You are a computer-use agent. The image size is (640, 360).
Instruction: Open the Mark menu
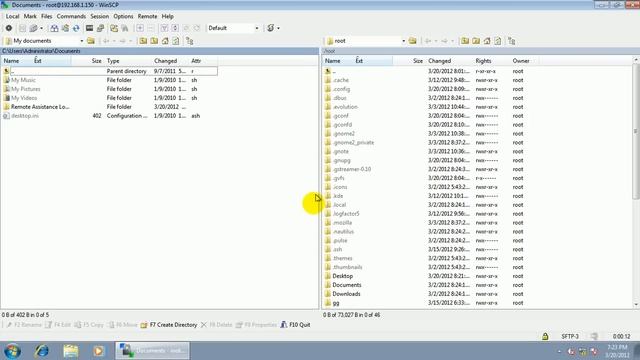[x=30, y=16]
